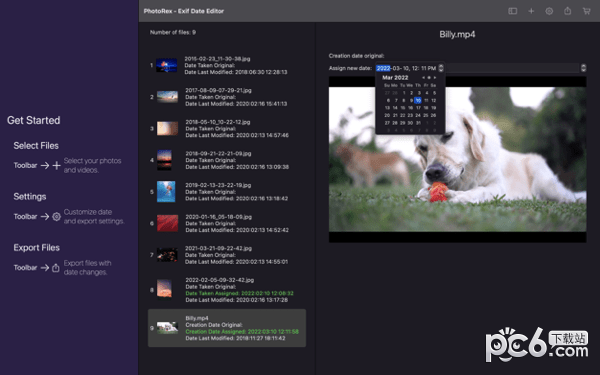600x375 pixels.
Task: Click the Get Started heading
Action: click(34, 120)
